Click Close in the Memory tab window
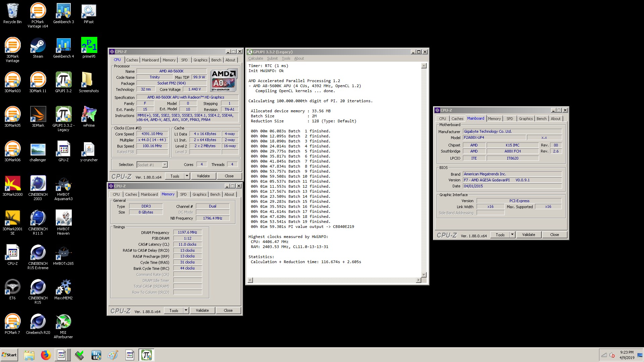Screen dimensions: 644x362 pyautogui.click(x=228, y=310)
